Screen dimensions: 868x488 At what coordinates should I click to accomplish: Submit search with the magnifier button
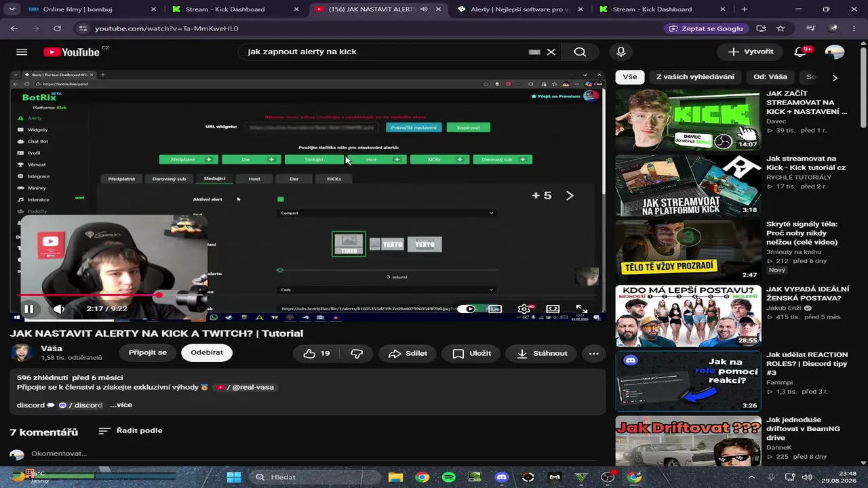coord(580,52)
